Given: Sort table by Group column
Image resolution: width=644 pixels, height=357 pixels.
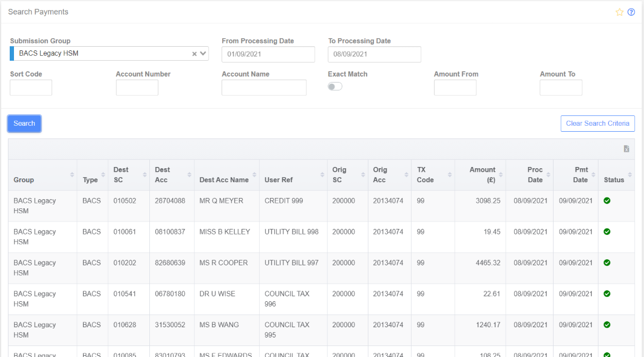Looking at the screenshot, I should 72,175.
